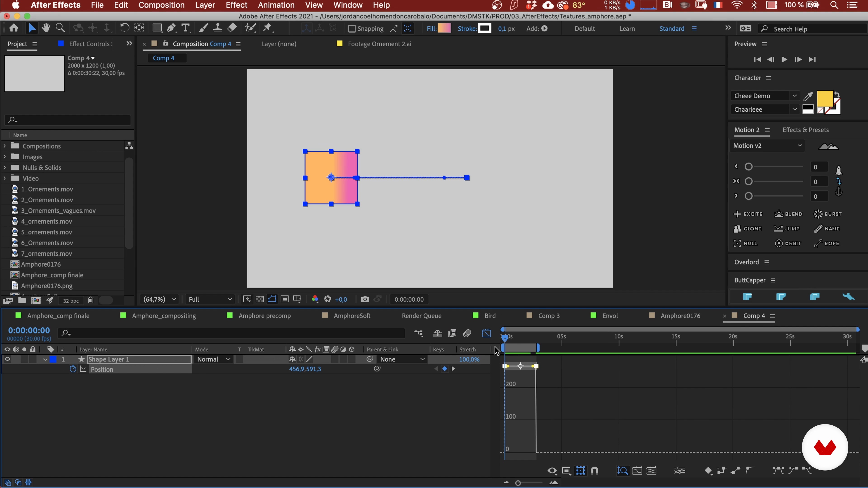This screenshot has height=488, width=868.
Task: Open the Animation menu
Action: click(276, 5)
